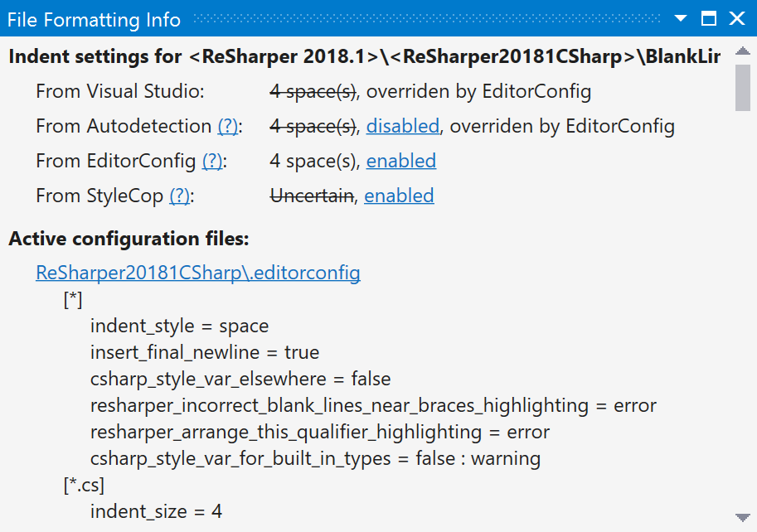Click 'indent_style = space' line
Screen dimensions: 757x532
[179, 326]
